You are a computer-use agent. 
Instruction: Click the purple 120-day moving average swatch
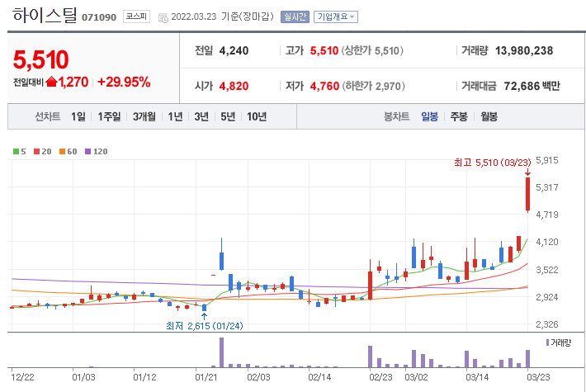[x=87, y=151]
